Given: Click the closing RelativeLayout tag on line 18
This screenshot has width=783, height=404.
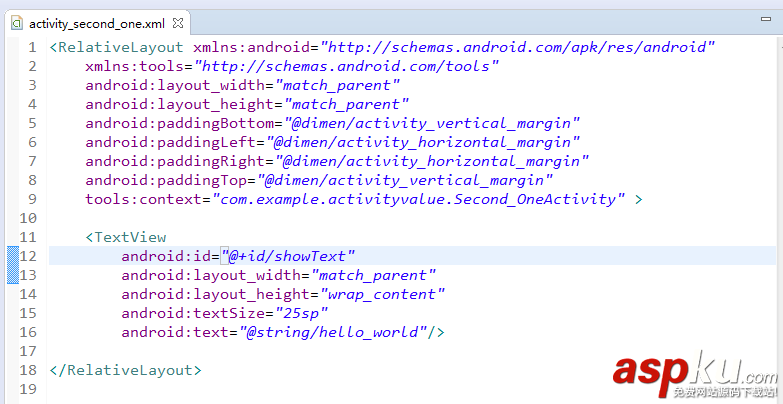Looking at the screenshot, I should click(x=125, y=370).
